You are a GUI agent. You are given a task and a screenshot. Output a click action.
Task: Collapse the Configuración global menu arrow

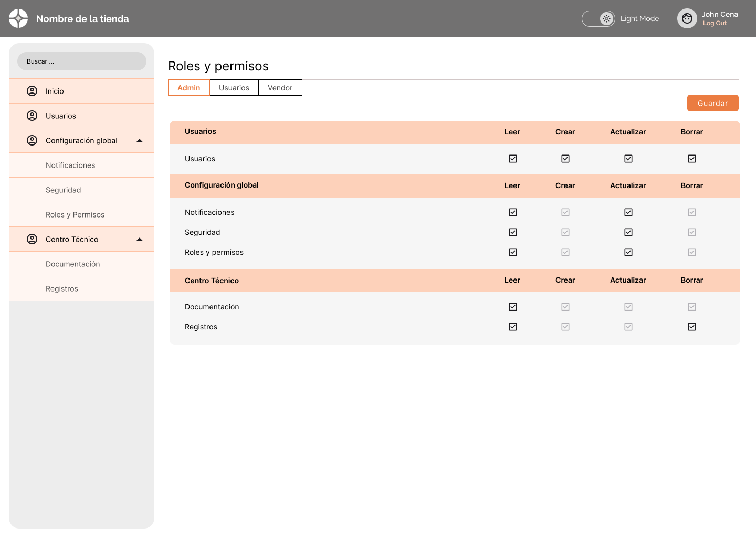(x=140, y=140)
